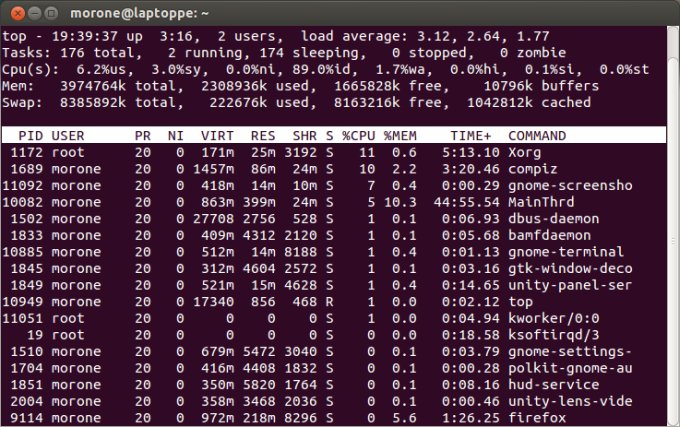Click the Xorg command name

pyautogui.click(x=525, y=153)
